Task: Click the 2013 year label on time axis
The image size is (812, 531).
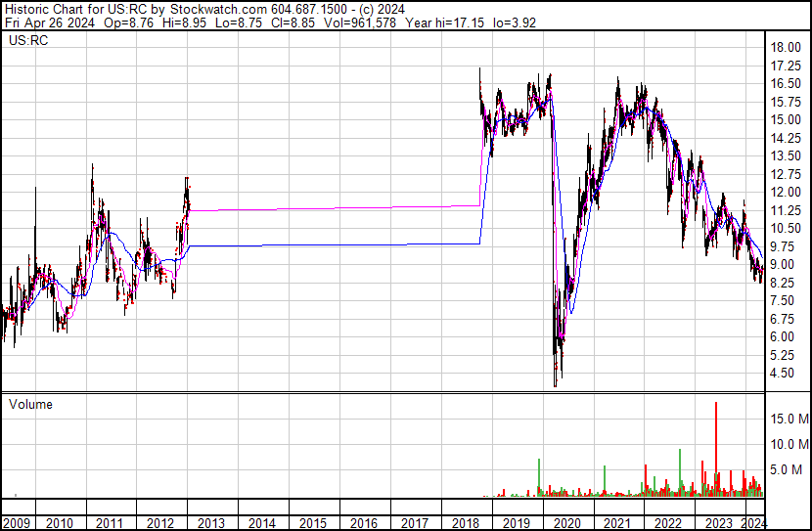Action: tap(211, 523)
